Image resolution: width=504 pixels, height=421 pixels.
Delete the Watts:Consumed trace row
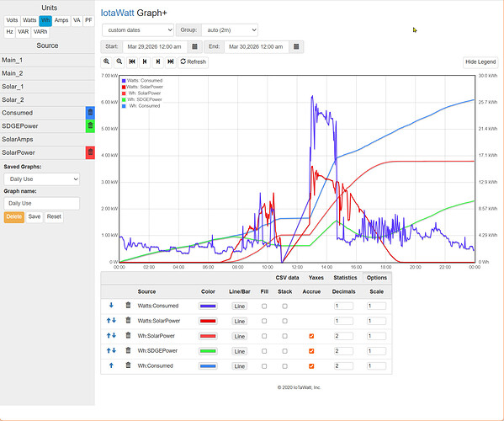pos(128,305)
